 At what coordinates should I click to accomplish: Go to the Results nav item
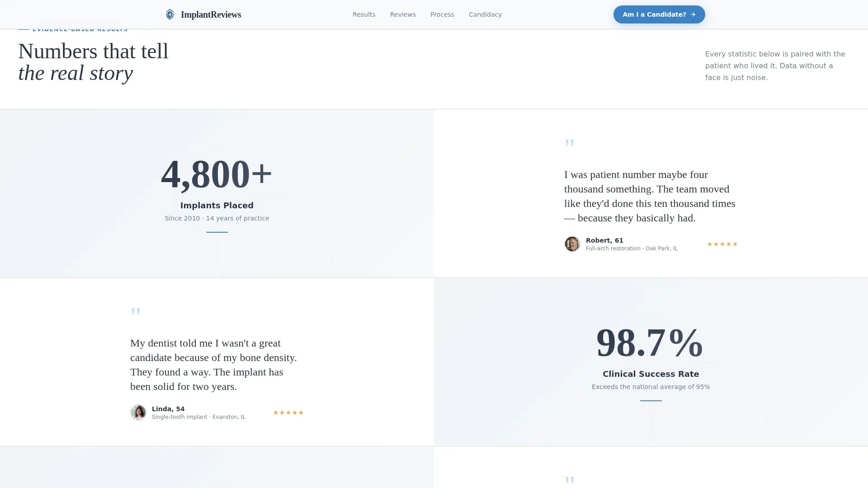pyautogui.click(x=364, y=14)
